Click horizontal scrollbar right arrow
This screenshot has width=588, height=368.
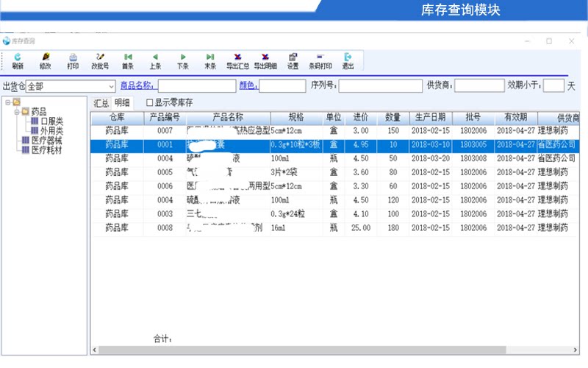(x=576, y=350)
